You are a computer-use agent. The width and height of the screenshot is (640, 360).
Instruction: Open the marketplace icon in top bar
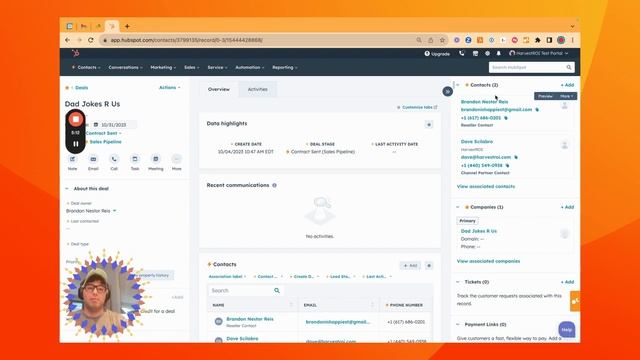(x=475, y=53)
